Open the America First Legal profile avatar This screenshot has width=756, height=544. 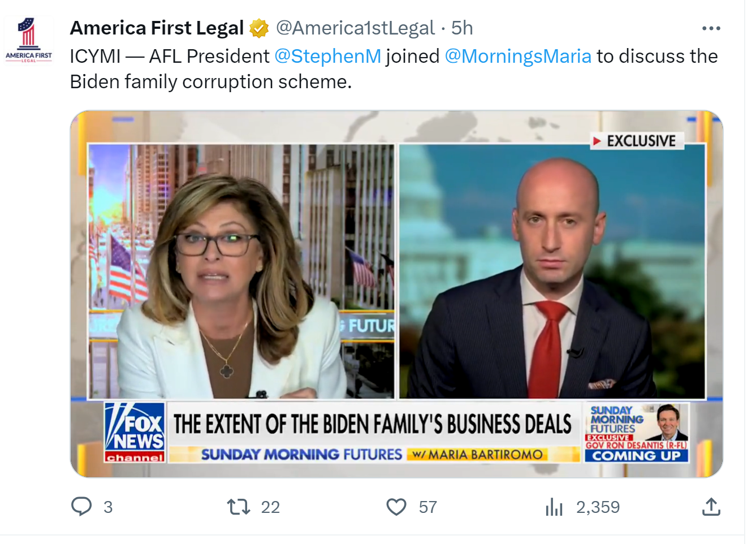28,40
